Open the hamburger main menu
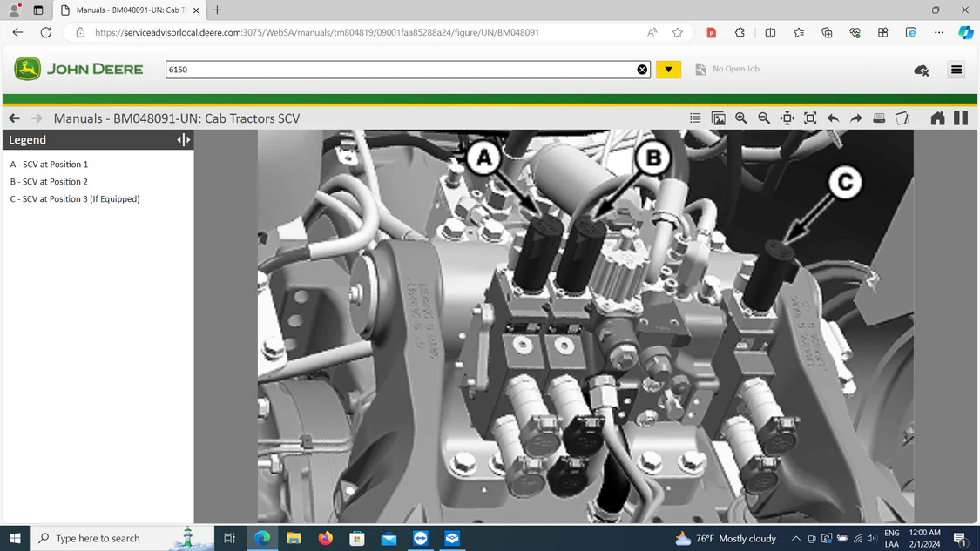The width and height of the screenshot is (980, 551). point(956,70)
